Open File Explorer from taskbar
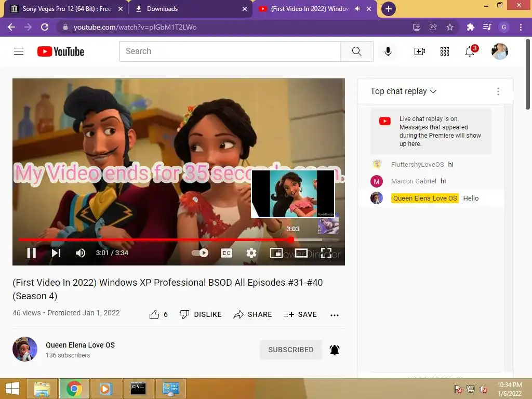Image resolution: width=532 pixels, height=399 pixels. (x=42, y=389)
